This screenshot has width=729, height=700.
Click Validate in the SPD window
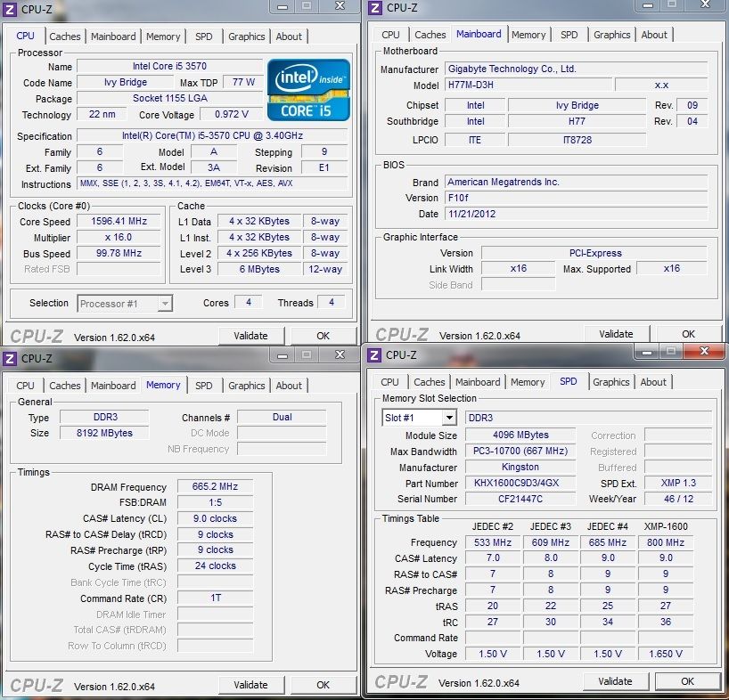[615, 681]
